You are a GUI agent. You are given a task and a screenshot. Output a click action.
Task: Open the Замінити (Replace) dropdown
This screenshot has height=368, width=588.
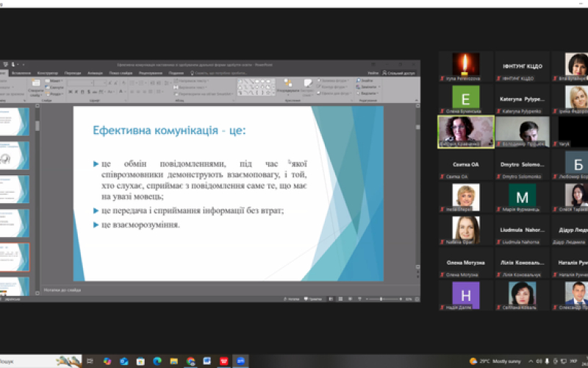[368, 87]
